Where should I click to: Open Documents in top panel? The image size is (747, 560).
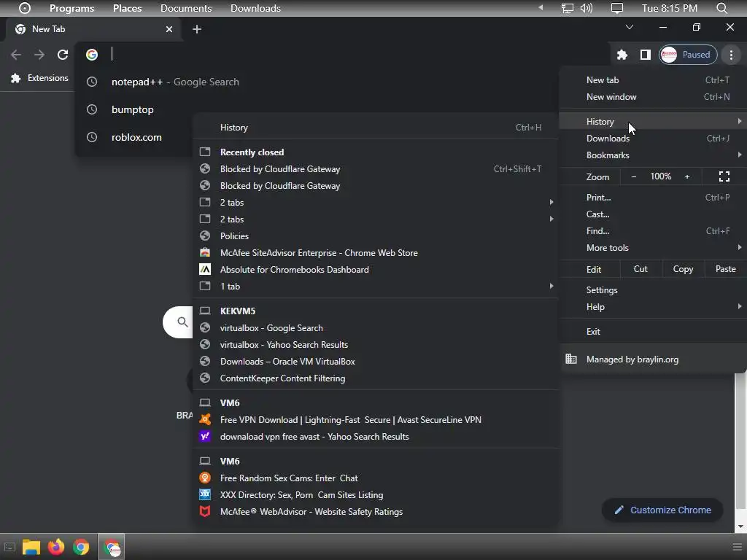point(186,8)
